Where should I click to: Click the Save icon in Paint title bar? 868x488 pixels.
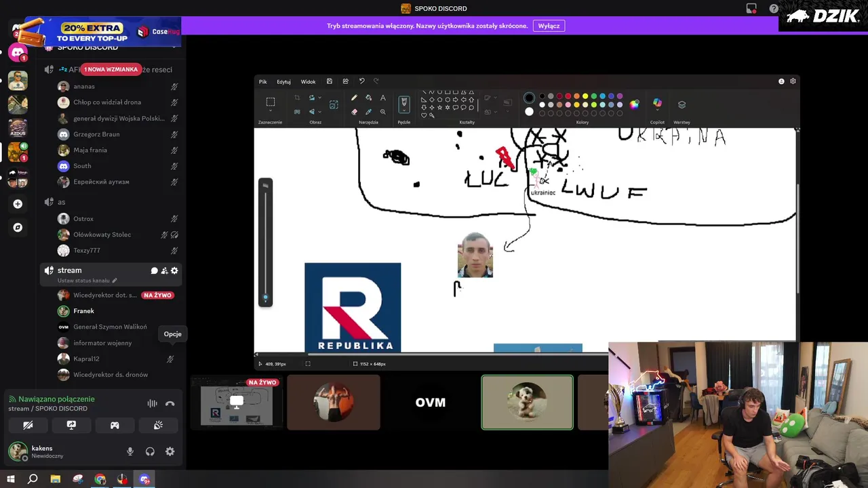click(x=330, y=81)
